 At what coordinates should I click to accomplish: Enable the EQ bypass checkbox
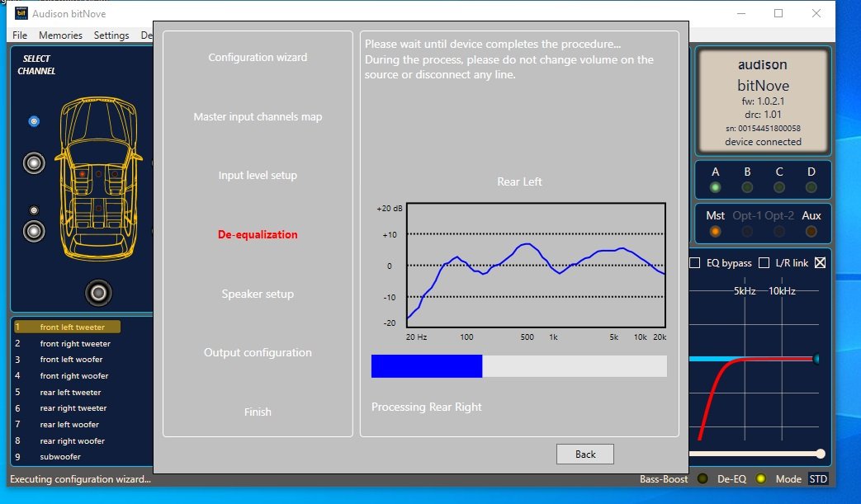point(695,263)
